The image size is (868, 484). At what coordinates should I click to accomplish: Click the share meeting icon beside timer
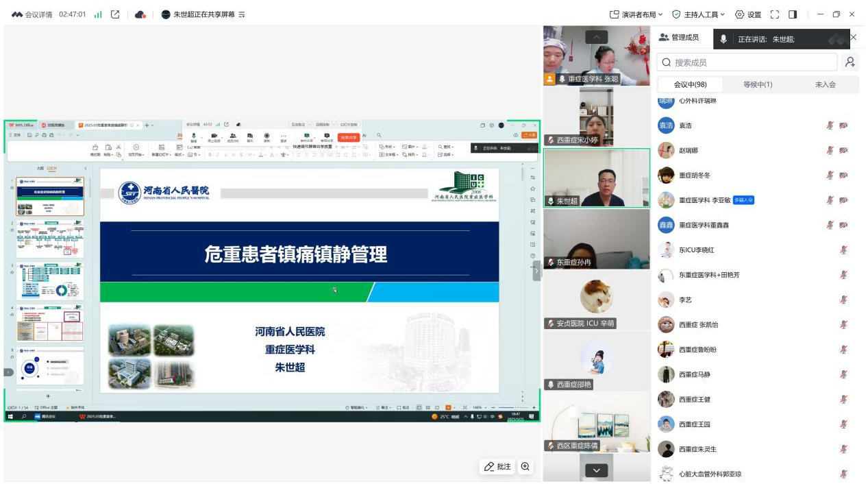115,14
